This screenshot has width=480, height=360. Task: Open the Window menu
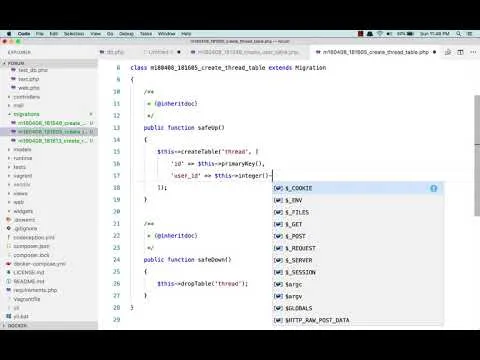pos(166,34)
